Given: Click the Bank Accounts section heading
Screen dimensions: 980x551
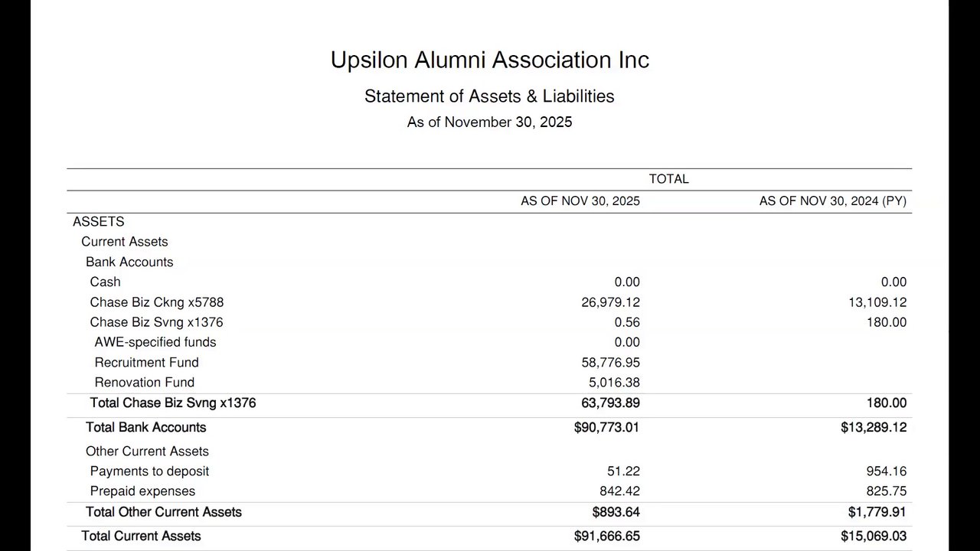Looking at the screenshot, I should (129, 262).
